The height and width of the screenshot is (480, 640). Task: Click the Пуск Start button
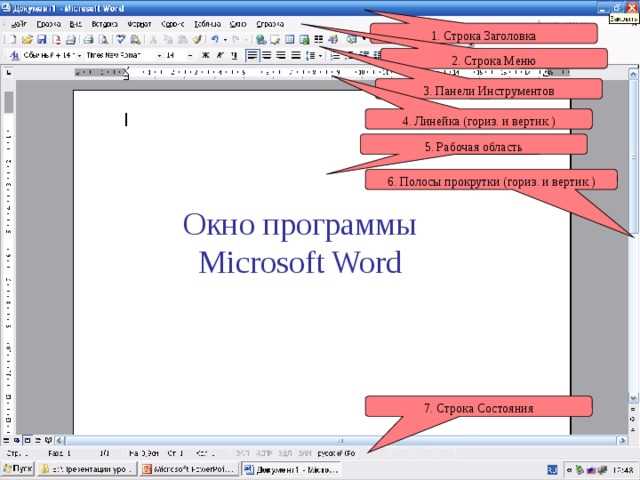[x=18, y=469]
